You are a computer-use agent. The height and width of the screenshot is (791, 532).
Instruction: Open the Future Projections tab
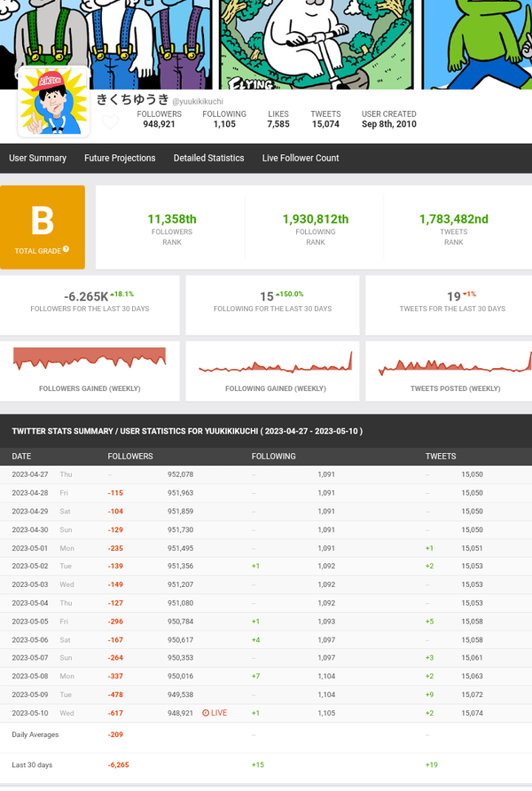(120, 158)
